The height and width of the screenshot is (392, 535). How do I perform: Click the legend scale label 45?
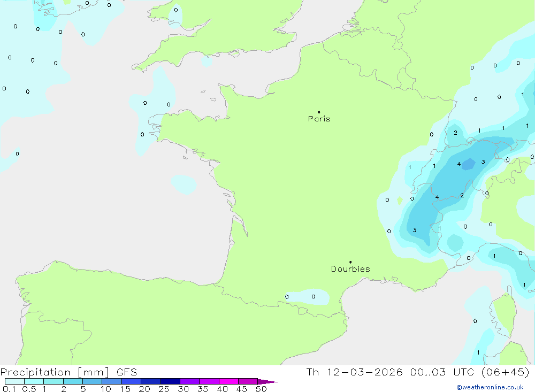pos(242,389)
